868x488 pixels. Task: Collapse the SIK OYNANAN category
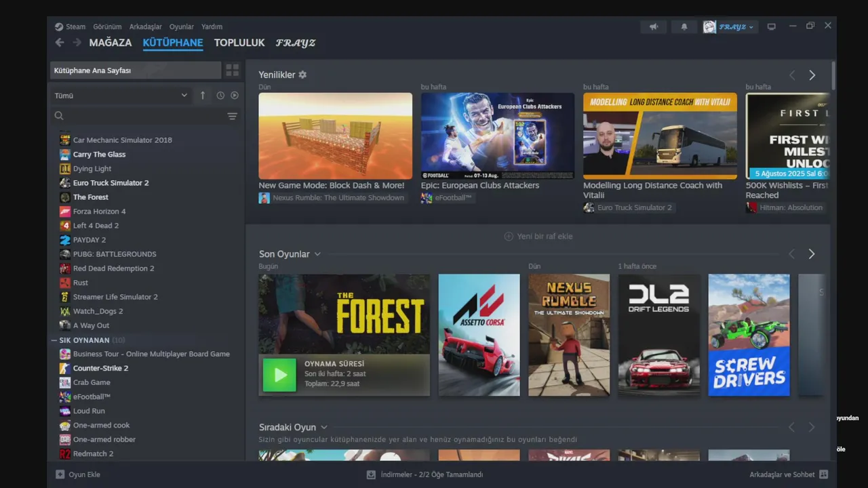(x=54, y=340)
